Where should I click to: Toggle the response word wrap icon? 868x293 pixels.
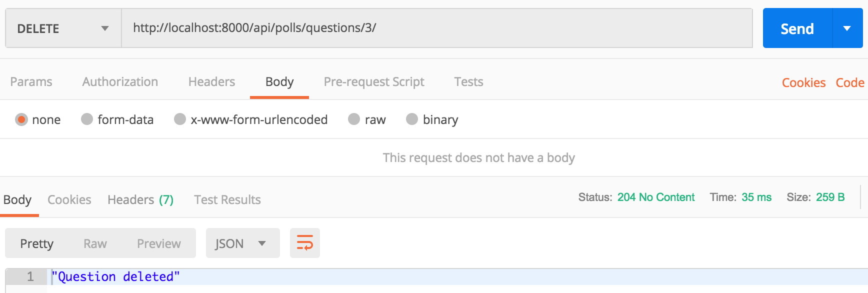click(305, 243)
